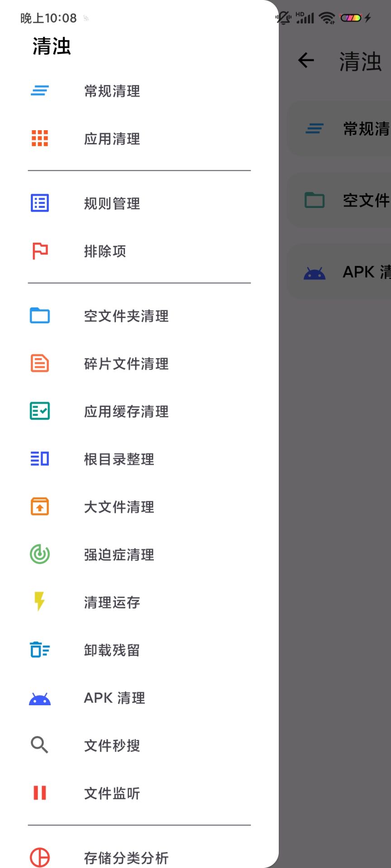Tap the dimmed APK card on the right

point(339,272)
